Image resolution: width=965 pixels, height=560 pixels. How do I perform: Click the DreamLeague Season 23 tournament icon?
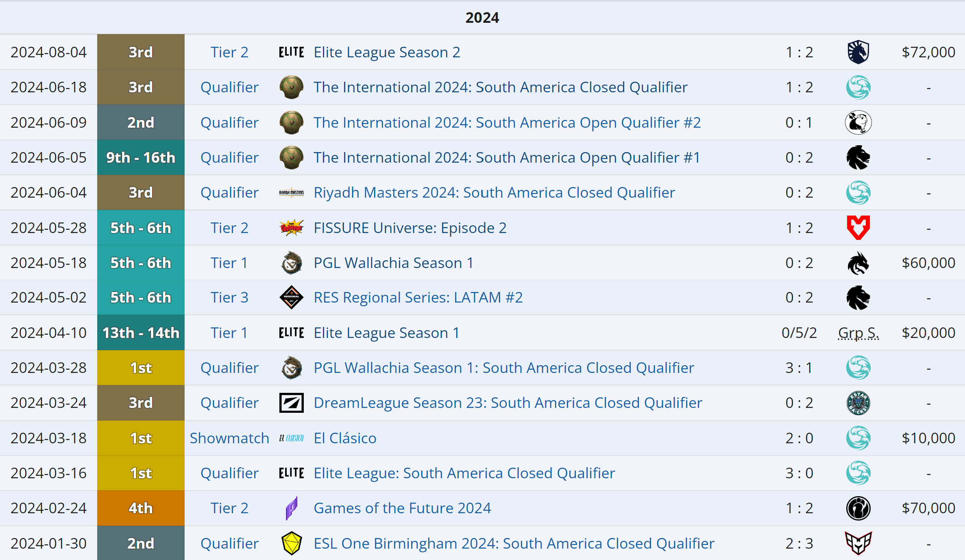291,403
